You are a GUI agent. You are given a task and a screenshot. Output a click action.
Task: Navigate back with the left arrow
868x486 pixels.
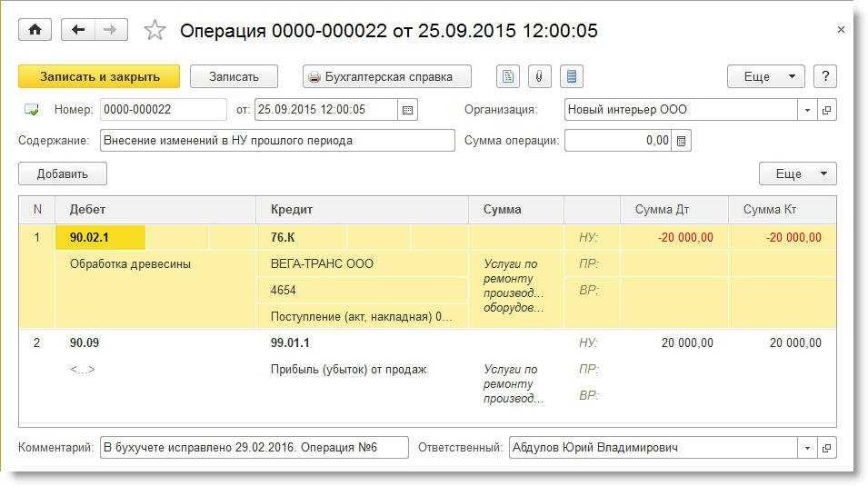(x=78, y=30)
